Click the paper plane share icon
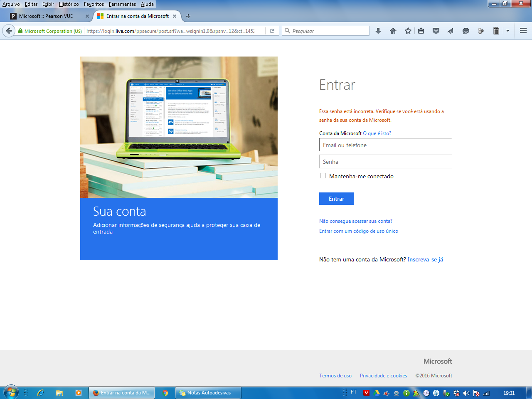The height and width of the screenshot is (399, 532). (451, 31)
